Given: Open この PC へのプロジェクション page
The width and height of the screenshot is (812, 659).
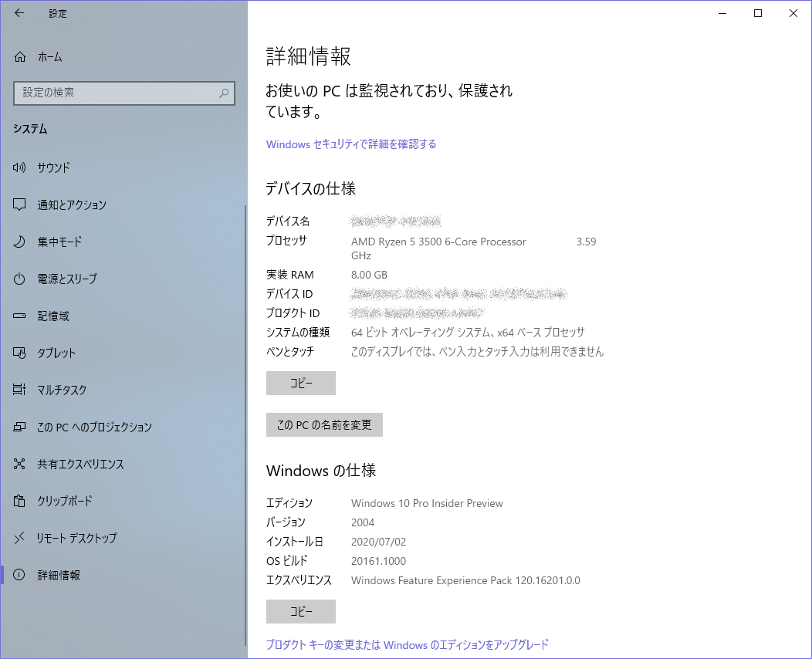Looking at the screenshot, I should (123, 427).
